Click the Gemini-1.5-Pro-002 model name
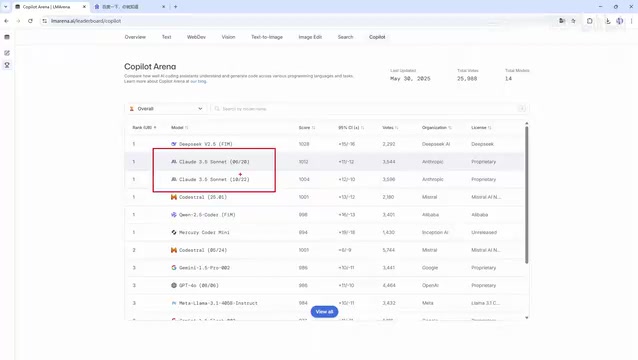This screenshot has height=360, width=638. 204,268
